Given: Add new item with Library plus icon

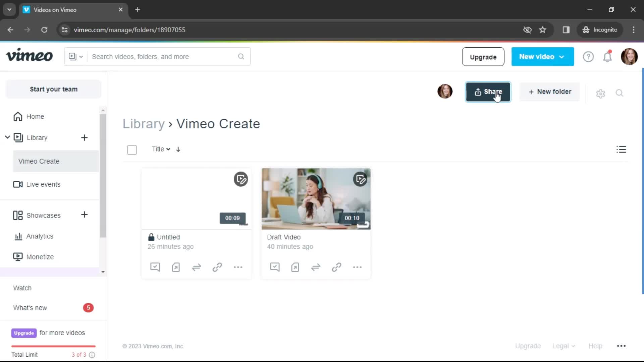Looking at the screenshot, I should tap(84, 138).
